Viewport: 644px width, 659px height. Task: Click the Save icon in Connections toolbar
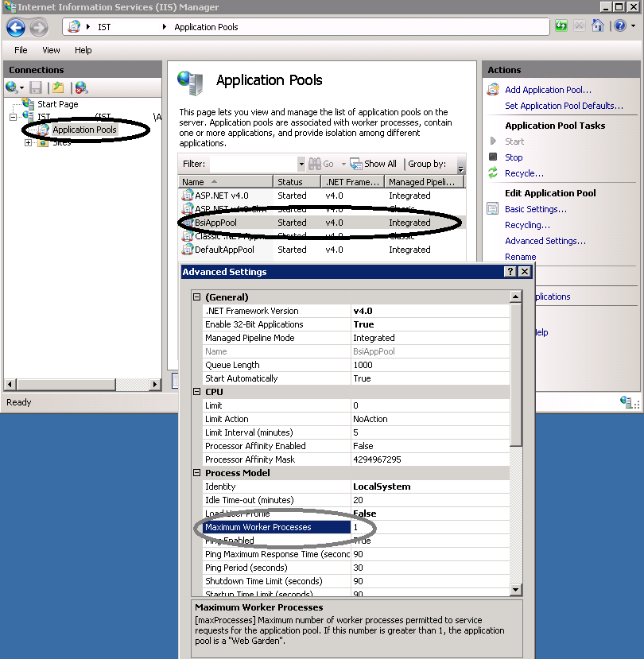pos(35,87)
